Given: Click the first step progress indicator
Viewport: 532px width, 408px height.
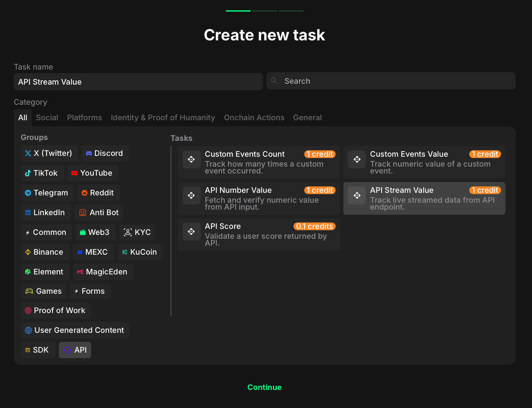Looking at the screenshot, I should pos(238,11).
